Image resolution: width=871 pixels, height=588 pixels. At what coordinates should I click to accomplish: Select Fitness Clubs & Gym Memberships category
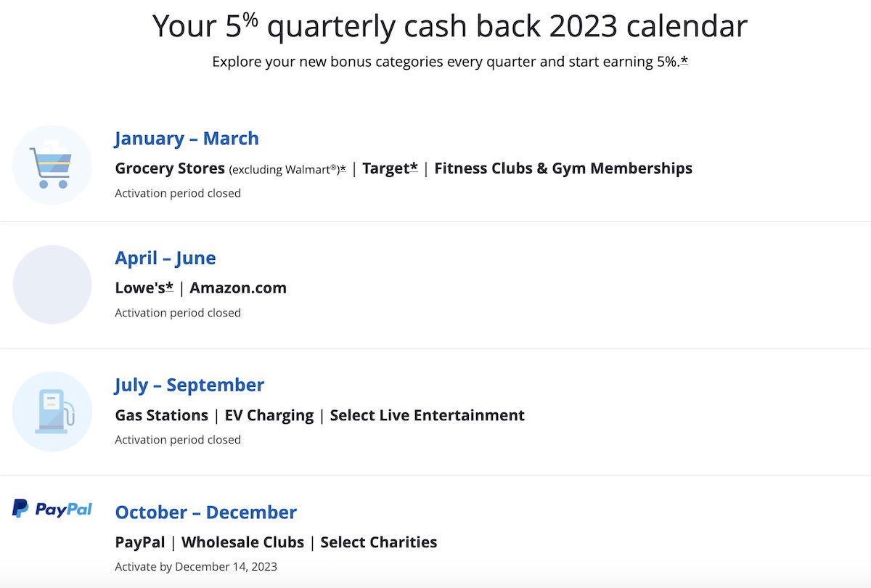point(563,168)
